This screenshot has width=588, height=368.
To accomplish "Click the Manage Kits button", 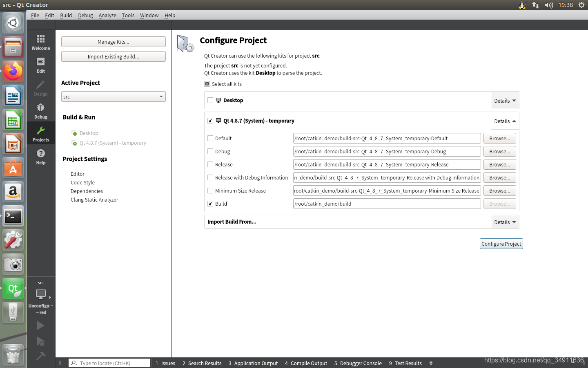I will tap(114, 42).
